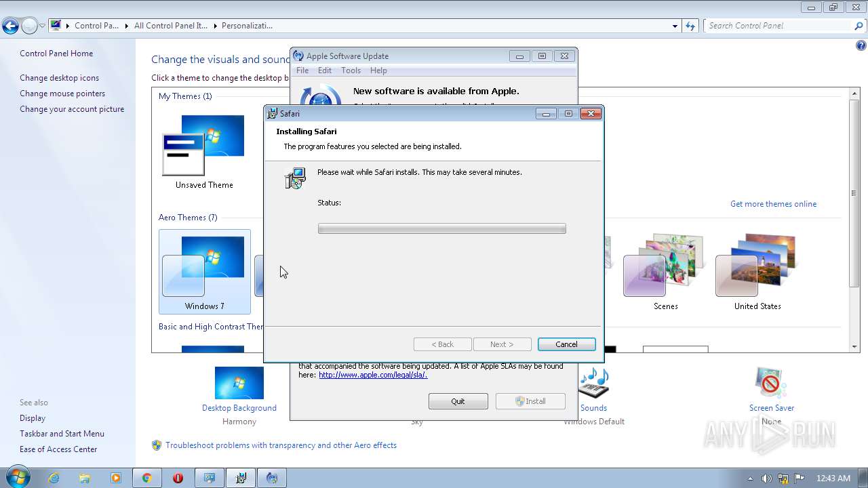This screenshot has height=488, width=868.
Task: Go forward using Control Panel forward arrow
Action: tap(29, 26)
